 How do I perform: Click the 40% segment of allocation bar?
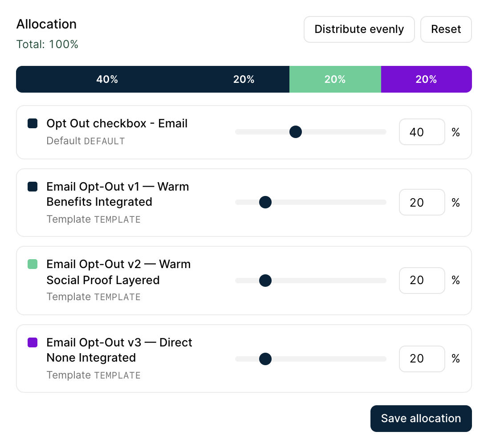(107, 79)
